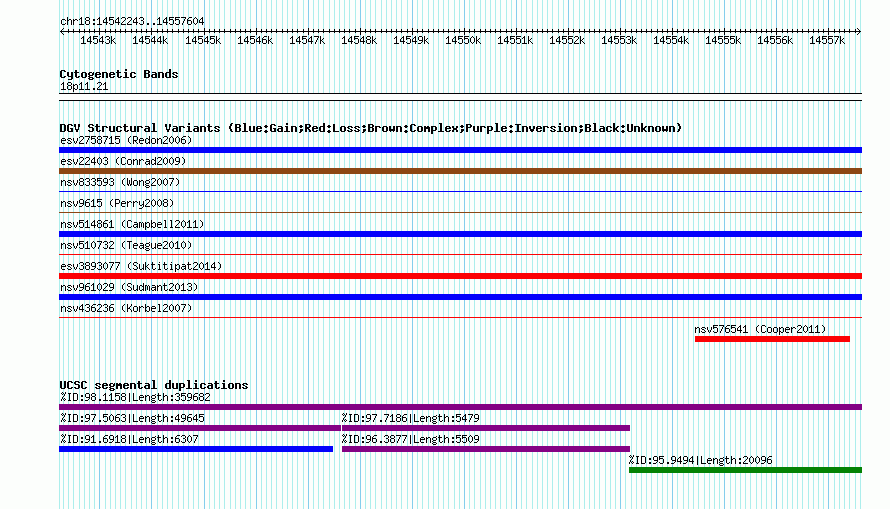Open the nsv833593 (Wong2007) variant label
The height and width of the screenshot is (509, 890).
120,182
